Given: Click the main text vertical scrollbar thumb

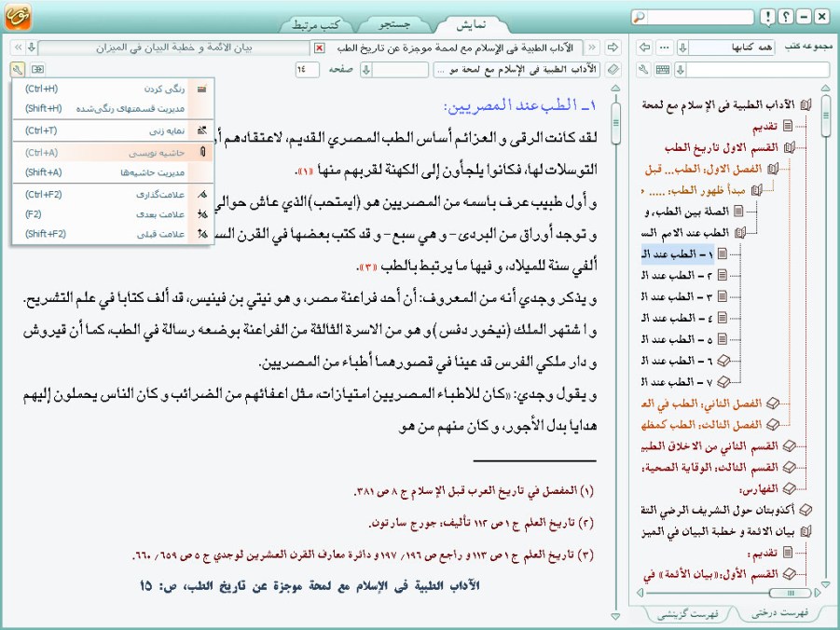Looking at the screenshot, I should pyautogui.click(x=615, y=123).
